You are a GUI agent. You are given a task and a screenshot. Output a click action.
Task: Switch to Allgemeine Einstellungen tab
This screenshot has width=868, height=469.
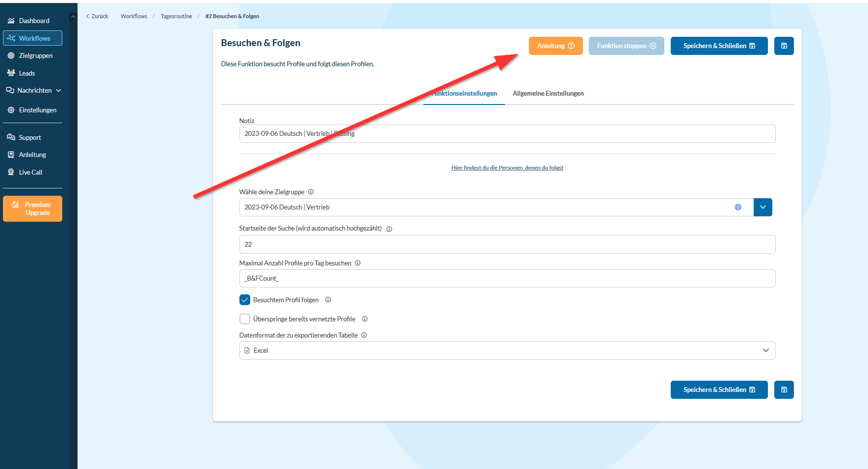548,94
